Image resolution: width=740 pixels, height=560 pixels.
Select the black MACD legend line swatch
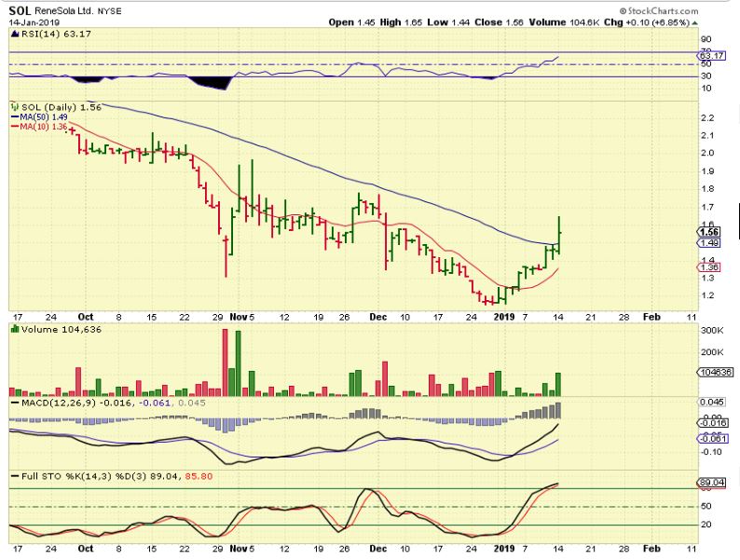click(15, 403)
